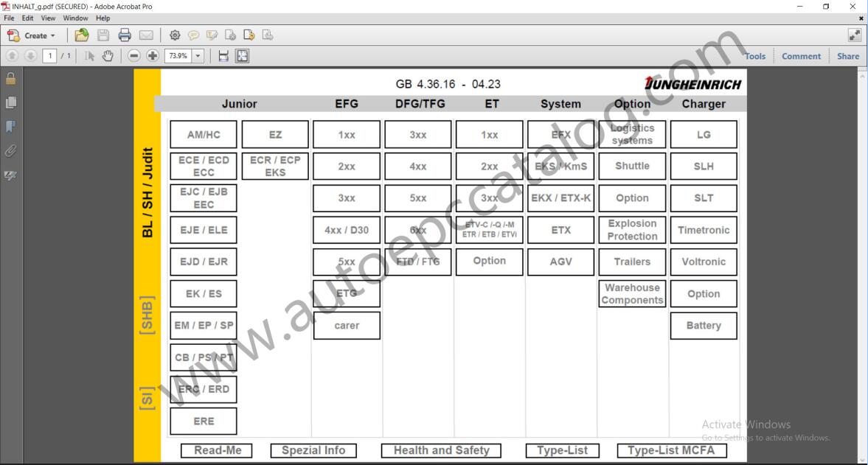
Task: Print the document using printer icon
Action: coord(125,35)
